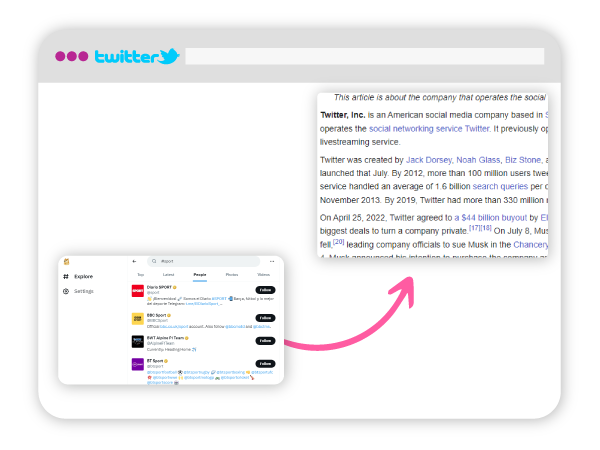This screenshot has width=600, height=450.
Task: Open the BT Sport purple avatar
Action: (x=138, y=364)
